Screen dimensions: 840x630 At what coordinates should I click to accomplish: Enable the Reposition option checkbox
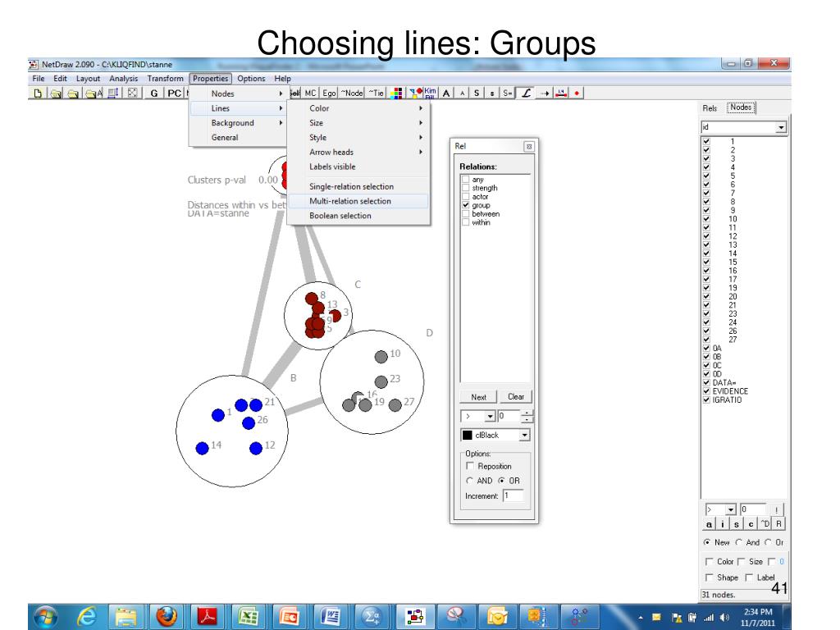[470, 466]
